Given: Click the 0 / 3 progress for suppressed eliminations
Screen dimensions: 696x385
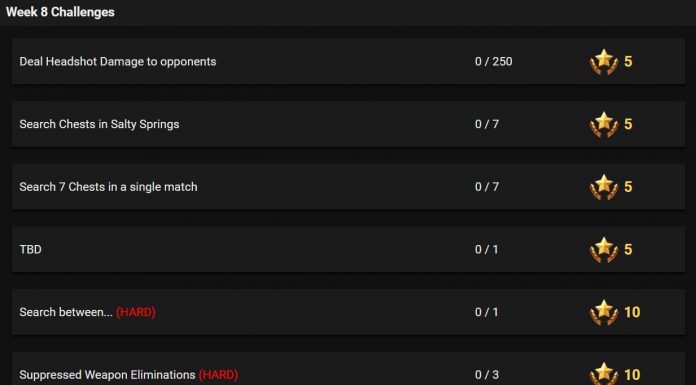Looking at the screenshot, I should point(487,375).
